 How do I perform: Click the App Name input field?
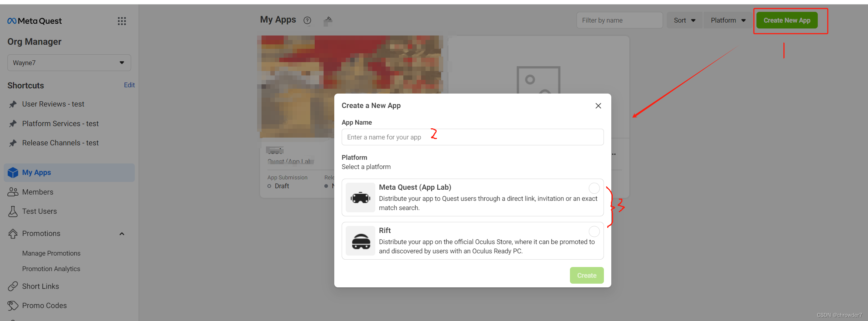pyautogui.click(x=472, y=137)
